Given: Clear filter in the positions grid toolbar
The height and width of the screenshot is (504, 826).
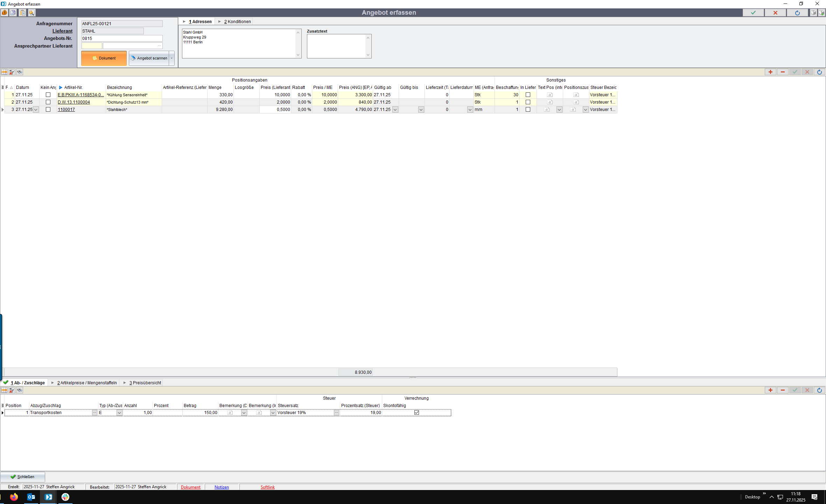Looking at the screenshot, I should click(x=12, y=72).
